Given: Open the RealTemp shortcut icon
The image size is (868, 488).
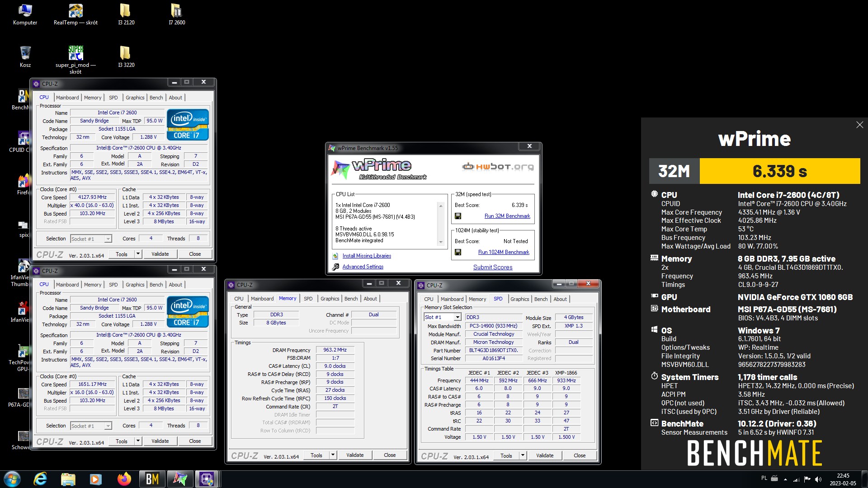Looking at the screenshot, I should 75,14.
